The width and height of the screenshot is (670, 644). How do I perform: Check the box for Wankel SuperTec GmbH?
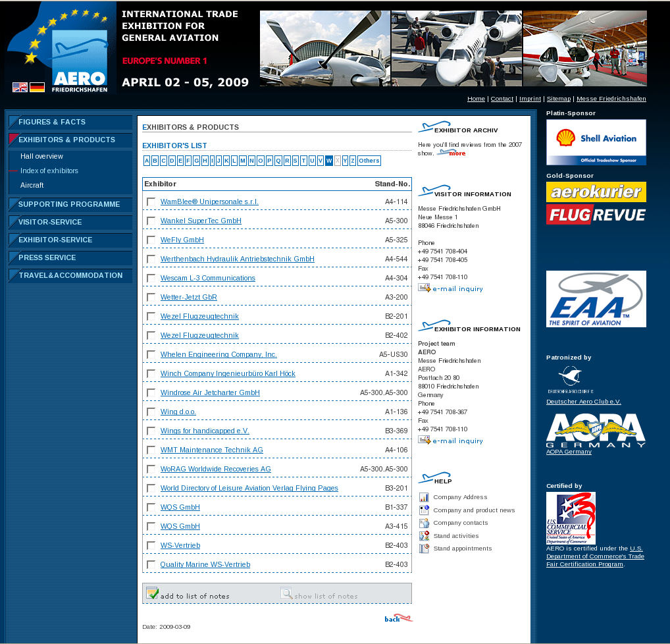coord(151,221)
